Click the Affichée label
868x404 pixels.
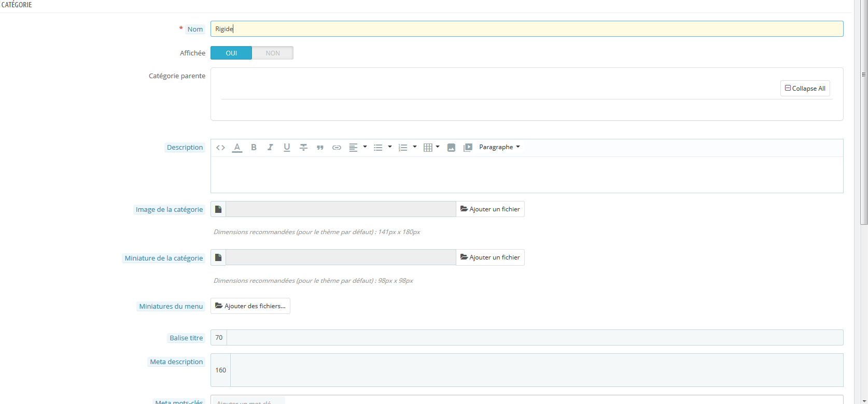[x=192, y=53]
